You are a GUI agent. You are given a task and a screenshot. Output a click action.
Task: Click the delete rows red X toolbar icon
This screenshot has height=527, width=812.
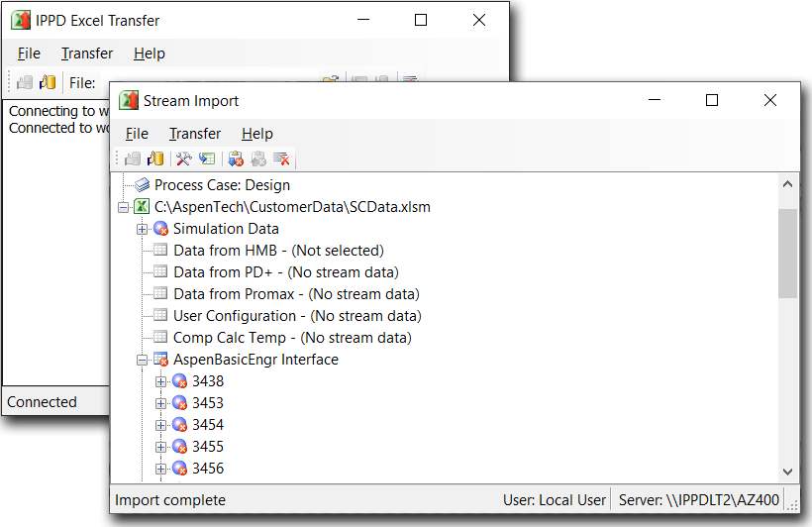coord(281,158)
